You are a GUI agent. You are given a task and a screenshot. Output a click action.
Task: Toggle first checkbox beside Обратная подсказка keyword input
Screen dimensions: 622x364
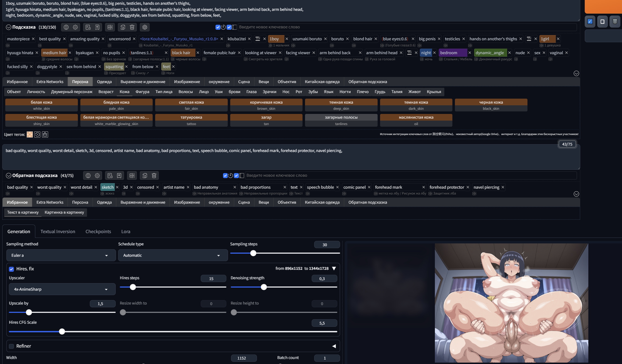[x=225, y=176]
